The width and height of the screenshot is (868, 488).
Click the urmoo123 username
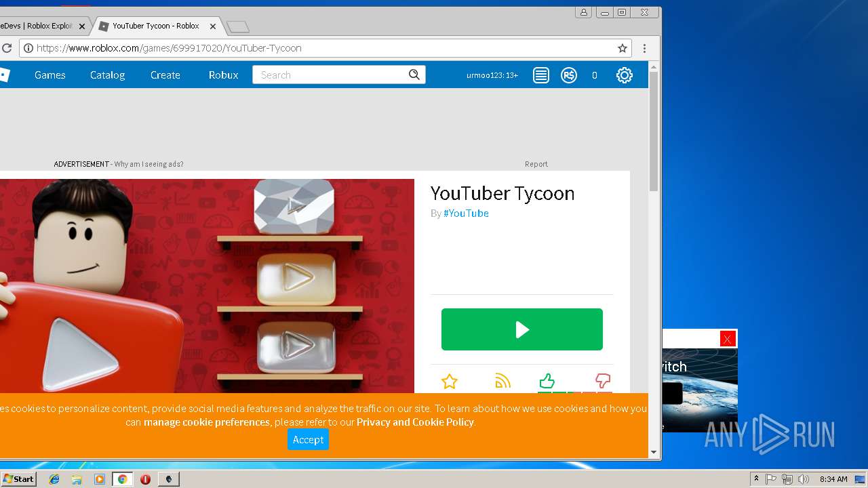pos(492,75)
